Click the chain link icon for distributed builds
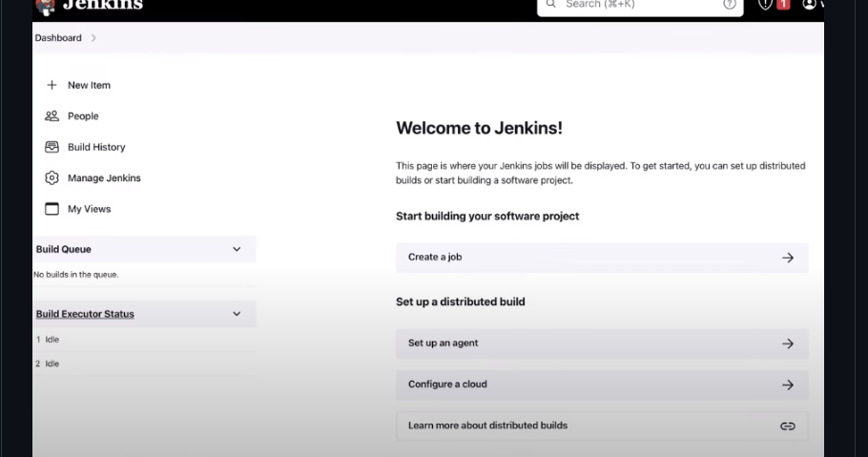The width and height of the screenshot is (868, 457). point(788,426)
